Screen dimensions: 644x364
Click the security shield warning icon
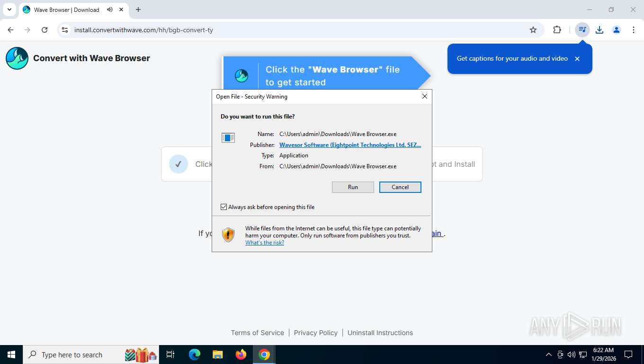228,235
